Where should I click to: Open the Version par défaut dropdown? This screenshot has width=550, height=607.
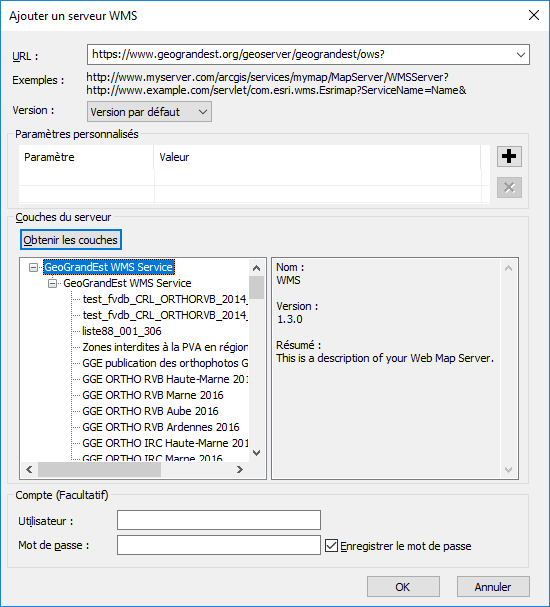pyautogui.click(x=149, y=112)
